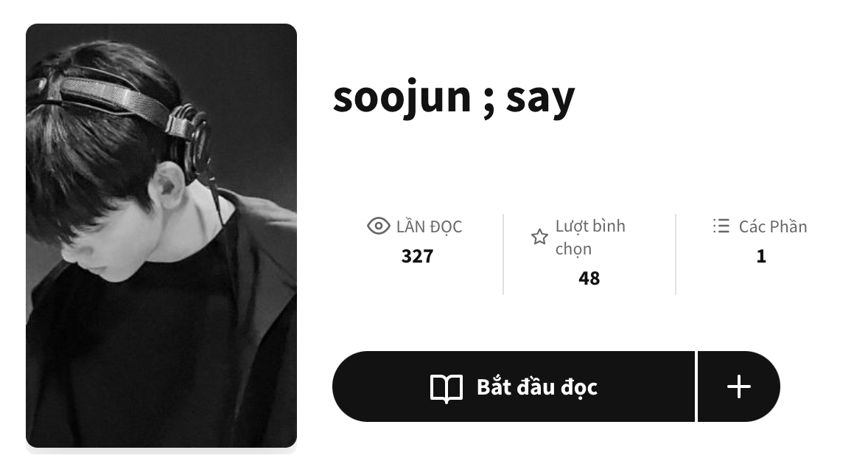Click divider between reads and votes
This screenshot has height=475, width=868.
click(503, 254)
